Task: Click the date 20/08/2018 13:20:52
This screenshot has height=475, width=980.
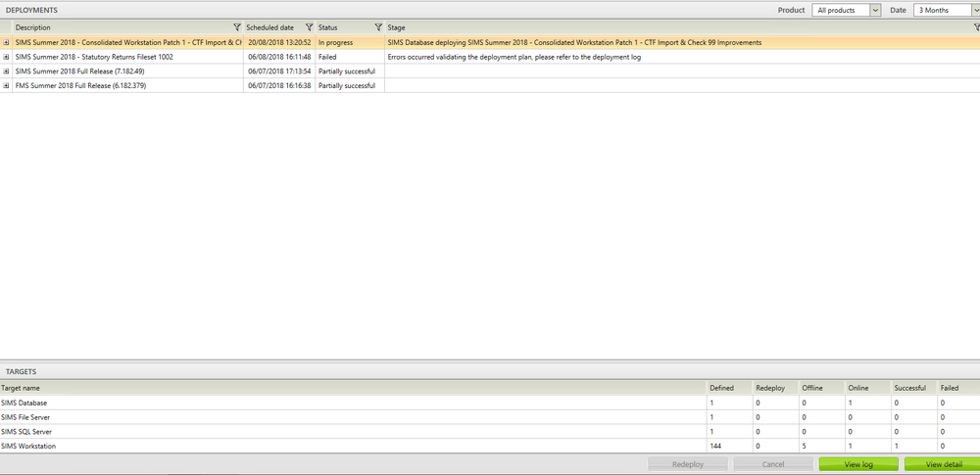Action: tap(279, 42)
